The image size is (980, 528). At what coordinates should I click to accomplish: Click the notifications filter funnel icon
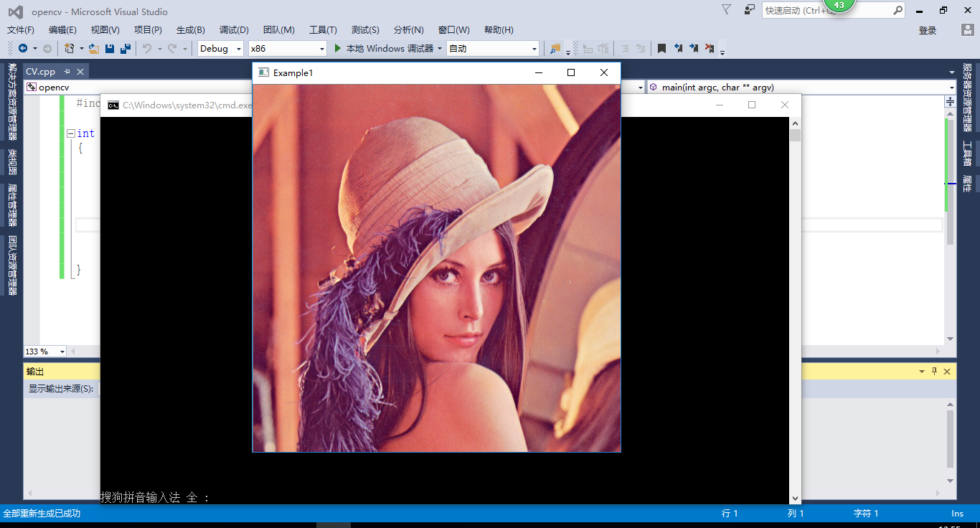pos(727,9)
